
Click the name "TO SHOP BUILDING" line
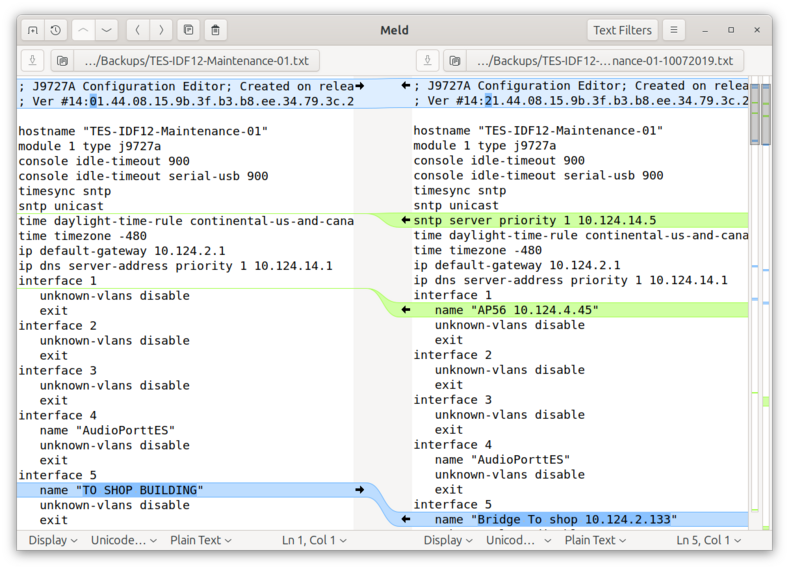(186, 490)
